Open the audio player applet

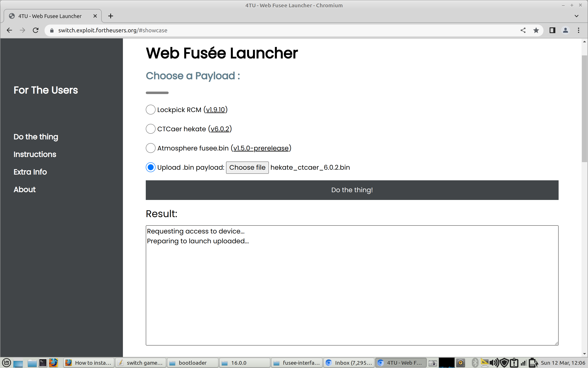pos(461,363)
